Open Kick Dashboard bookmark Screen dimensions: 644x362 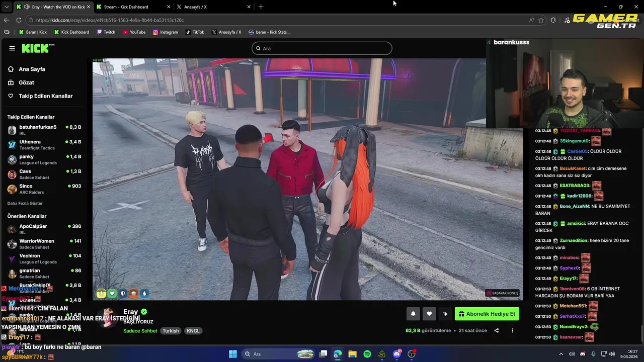(71, 32)
